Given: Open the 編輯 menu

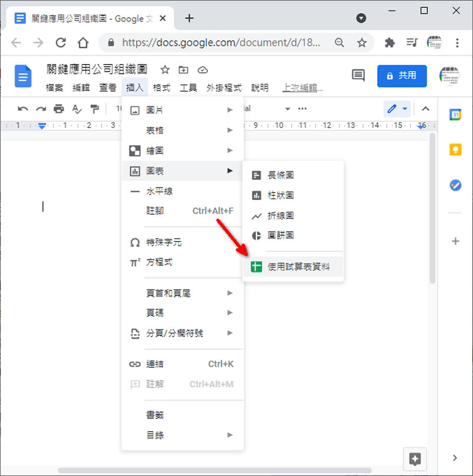Looking at the screenshot, I should coord(81,88).
